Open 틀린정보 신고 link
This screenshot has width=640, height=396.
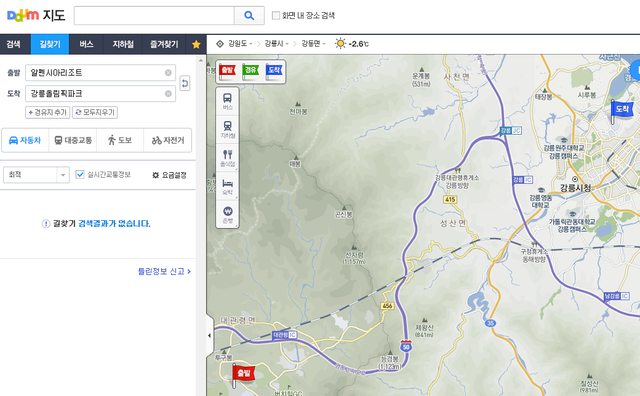coord(164,271)
